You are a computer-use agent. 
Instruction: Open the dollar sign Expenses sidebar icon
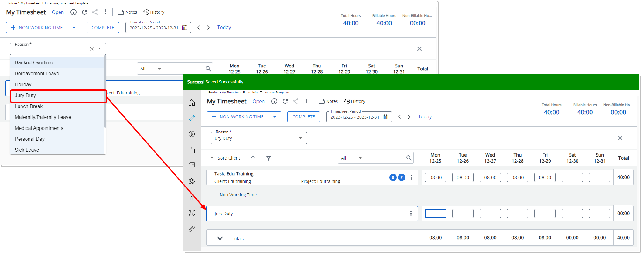(x=192, y=134)
